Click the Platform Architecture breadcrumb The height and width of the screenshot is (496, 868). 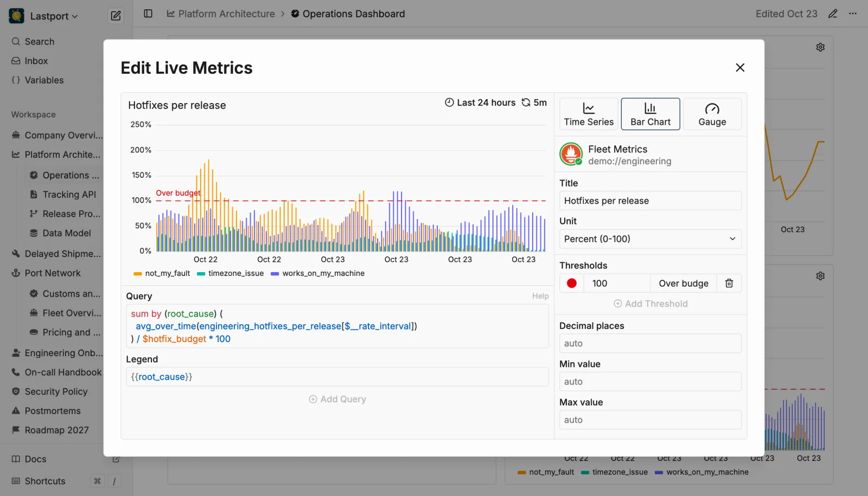tap(221, 14)
